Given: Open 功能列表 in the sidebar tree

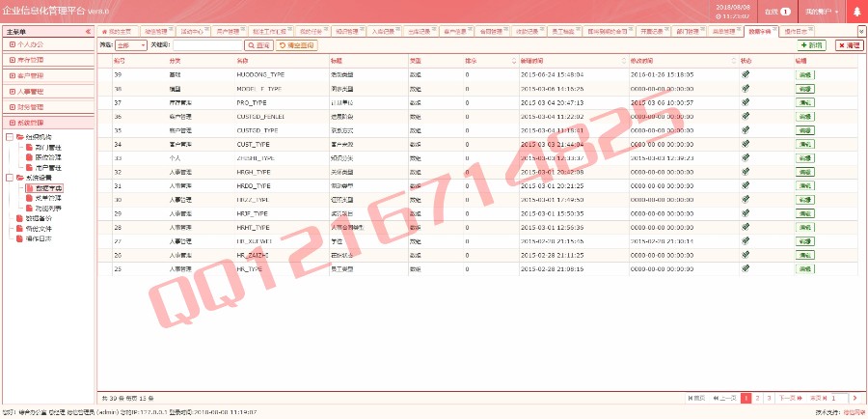Looking at the screenshot, I should (x=48, y=209).
